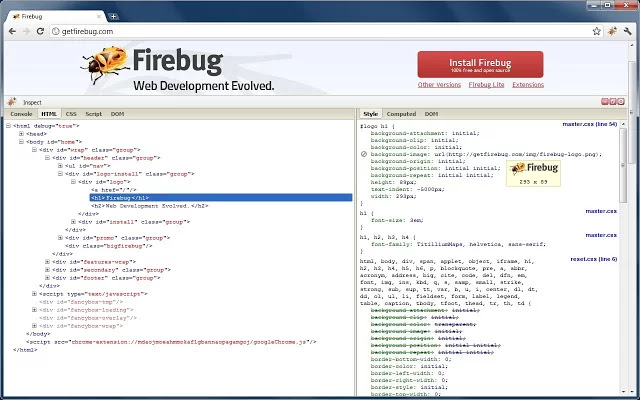Viewport: 640px width, 400px height.
Task: Select the h2 Web Development Evolved row
Action: coord(150,206)
